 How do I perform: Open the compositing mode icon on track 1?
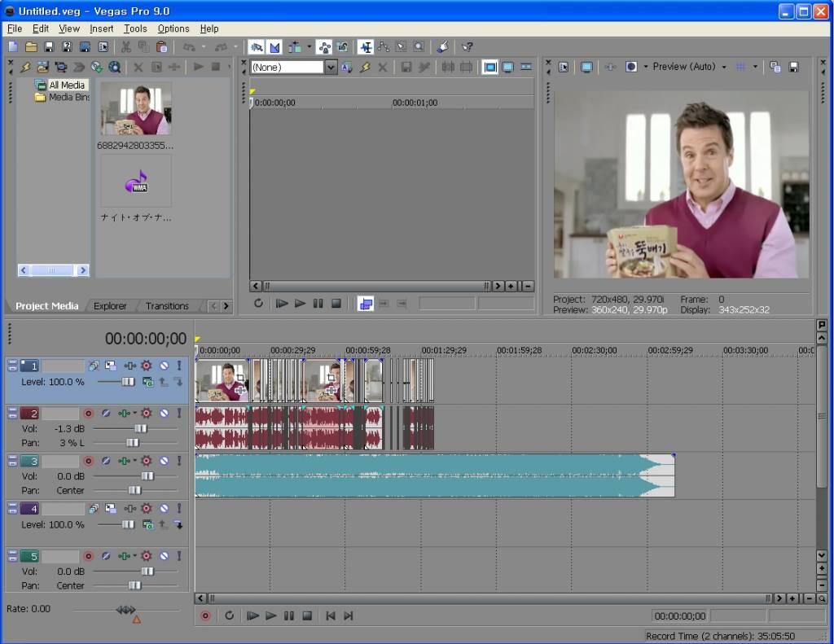[148, 382]
